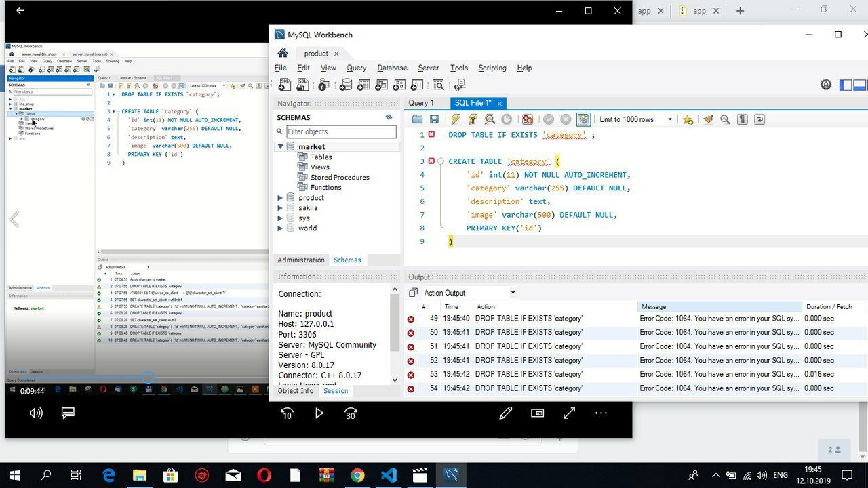This screenshot has width=868, height=488.
Task: Skip back 10 seconds in video
Action: tap(287, 413)
